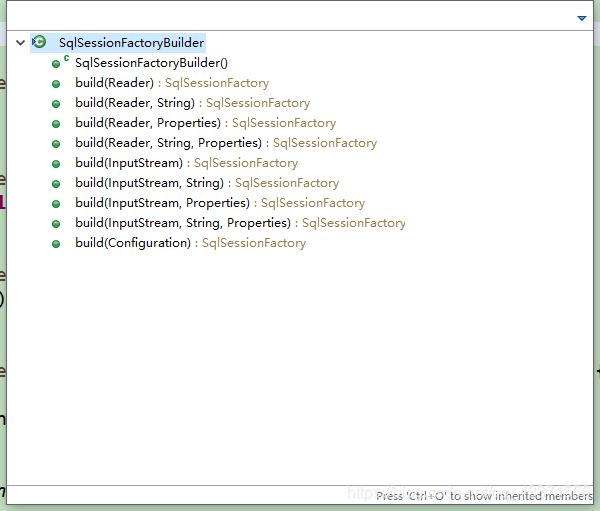Click 'Press Ctrl+O to show inherited members' status text

click(484, 496)
